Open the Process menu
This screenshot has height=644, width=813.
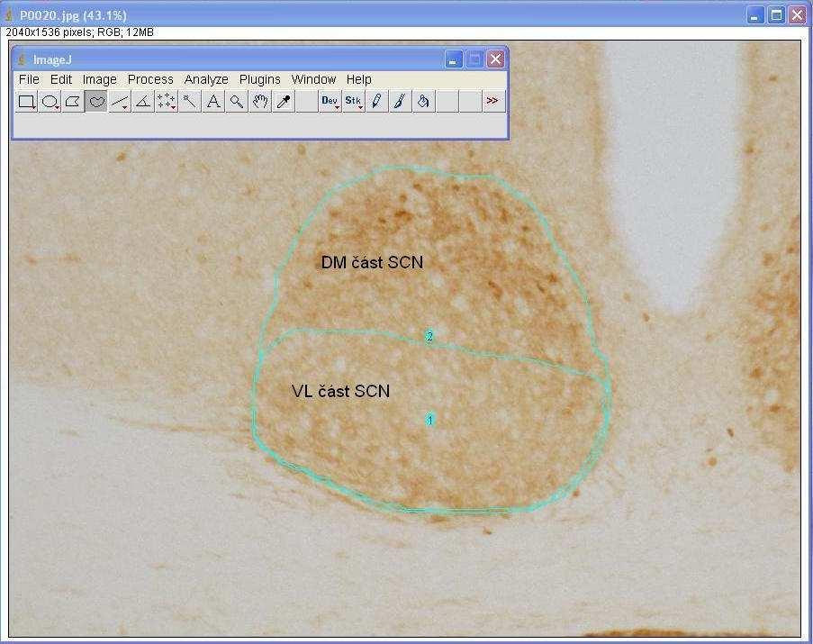pyautogui.click(x=150, y=79)
